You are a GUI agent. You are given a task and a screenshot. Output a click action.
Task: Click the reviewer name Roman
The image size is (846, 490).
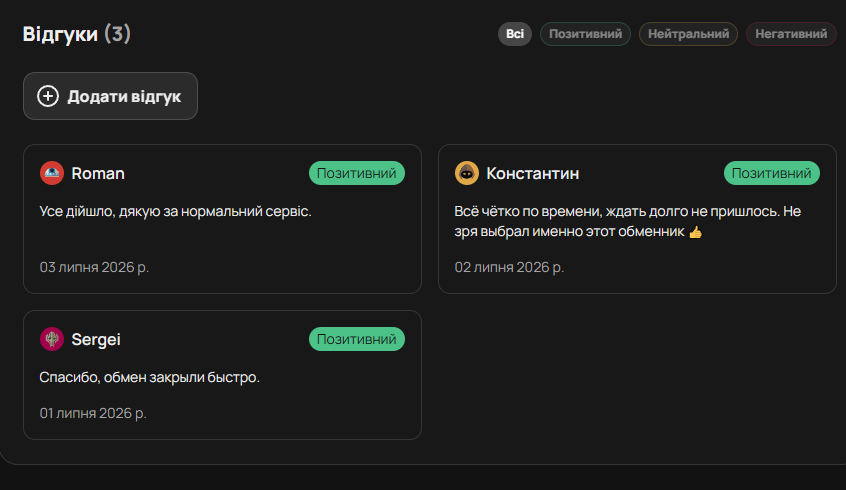click(98, 173)
